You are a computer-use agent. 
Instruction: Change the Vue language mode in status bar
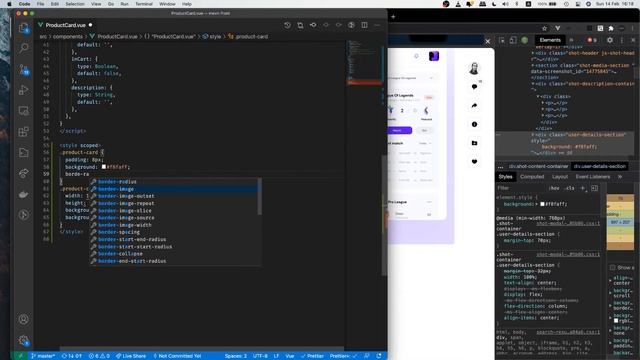click(289, 356)
